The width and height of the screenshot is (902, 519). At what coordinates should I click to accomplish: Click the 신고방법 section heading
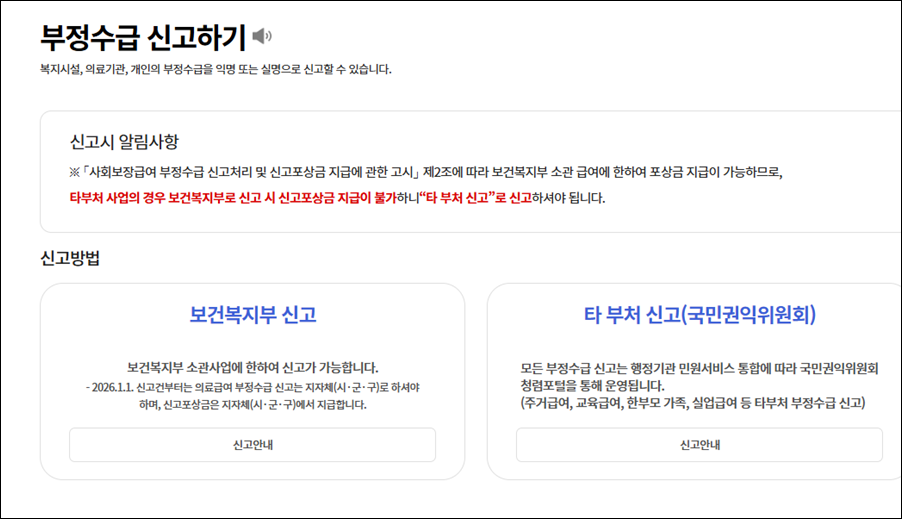[70, 258]
